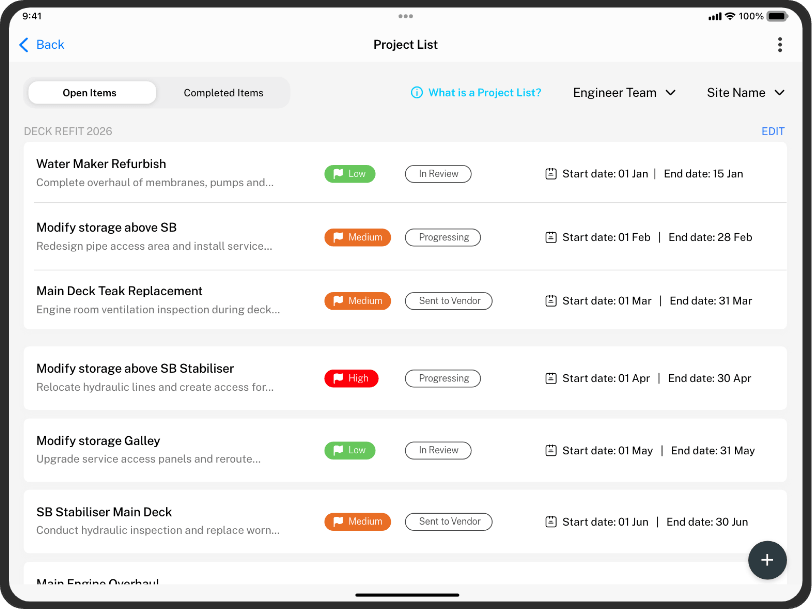Open the three-dot more options menu
812x609 pixels.
(779, 45)
